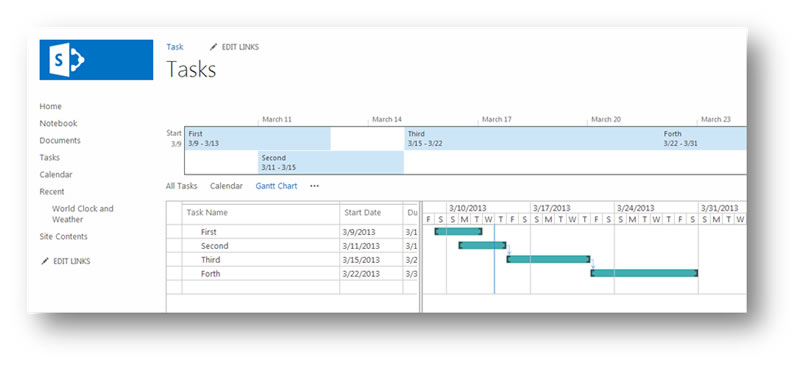The image size is (800, 366).
Task: Open World Clock and Weather recent item
Action: (83, 214)
